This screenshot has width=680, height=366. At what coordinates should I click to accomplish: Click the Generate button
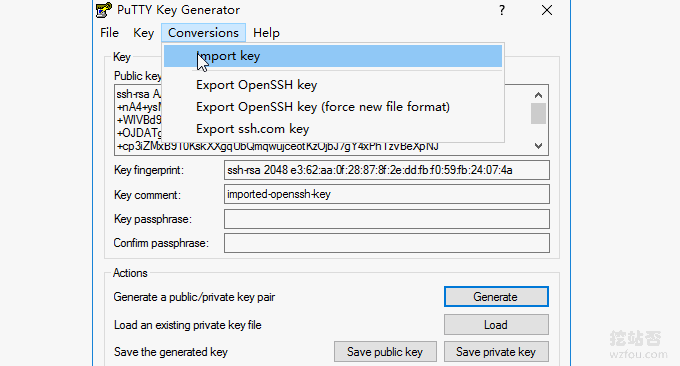(x=496, y=297)
